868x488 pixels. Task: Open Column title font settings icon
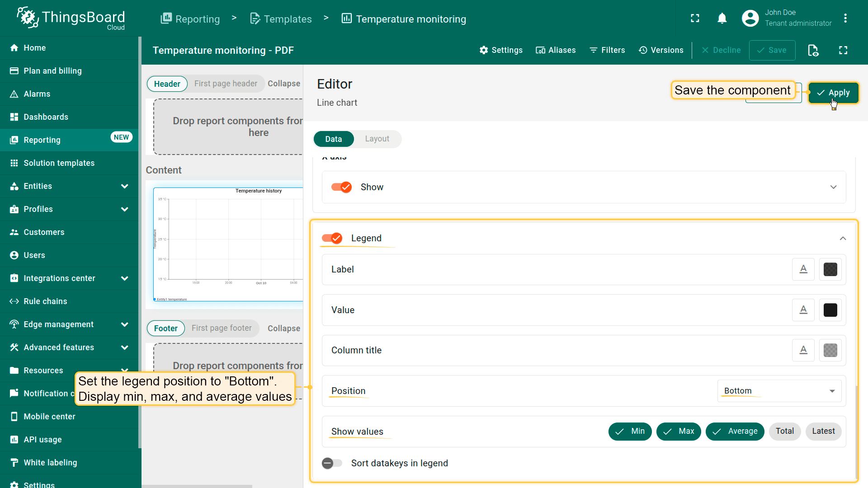[803, 350]
